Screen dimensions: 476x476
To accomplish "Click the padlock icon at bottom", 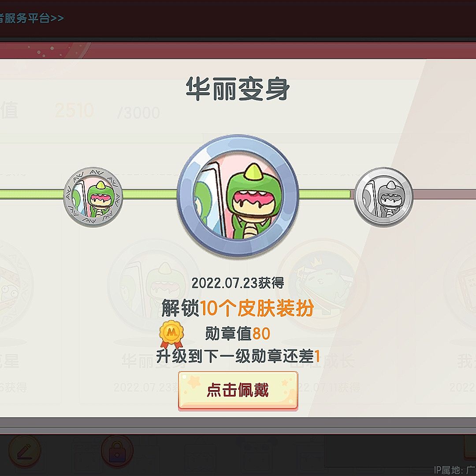I will tap(117, 451).
